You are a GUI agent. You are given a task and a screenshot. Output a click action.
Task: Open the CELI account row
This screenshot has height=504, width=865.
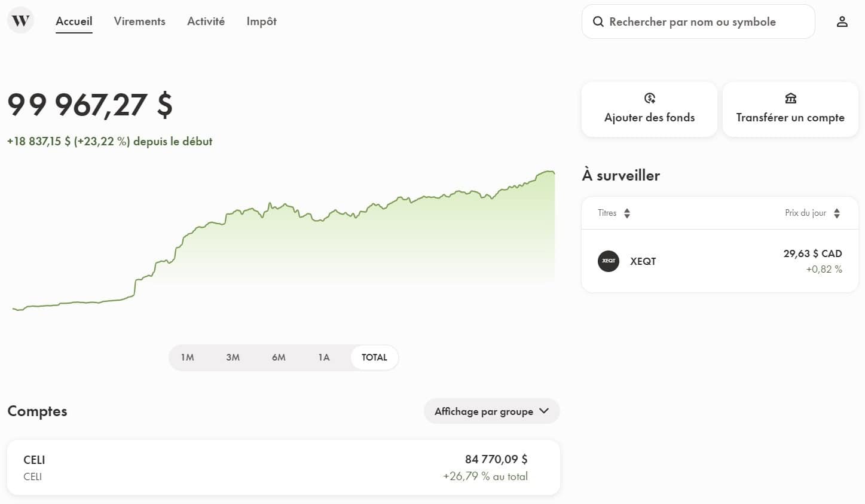tap(283, 467)
